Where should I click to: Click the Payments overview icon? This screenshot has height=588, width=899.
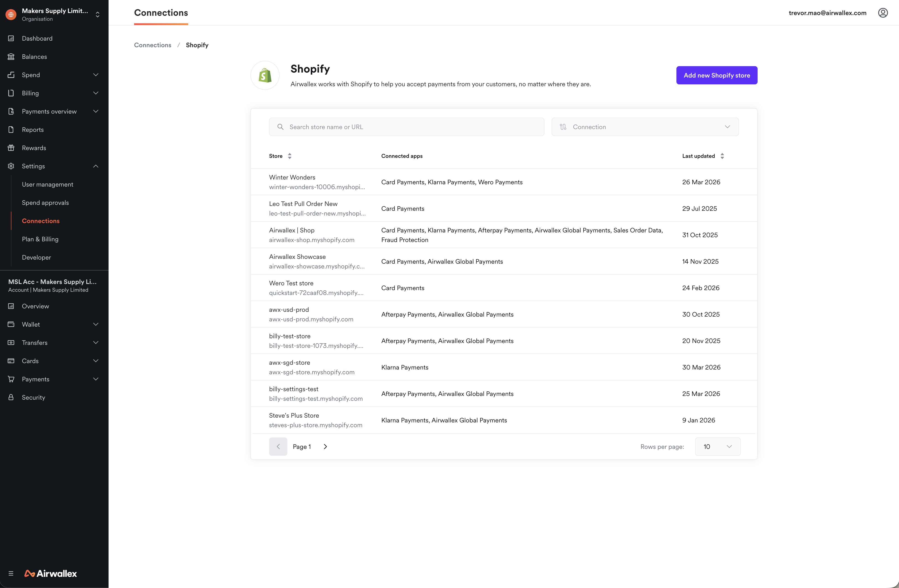11,111
